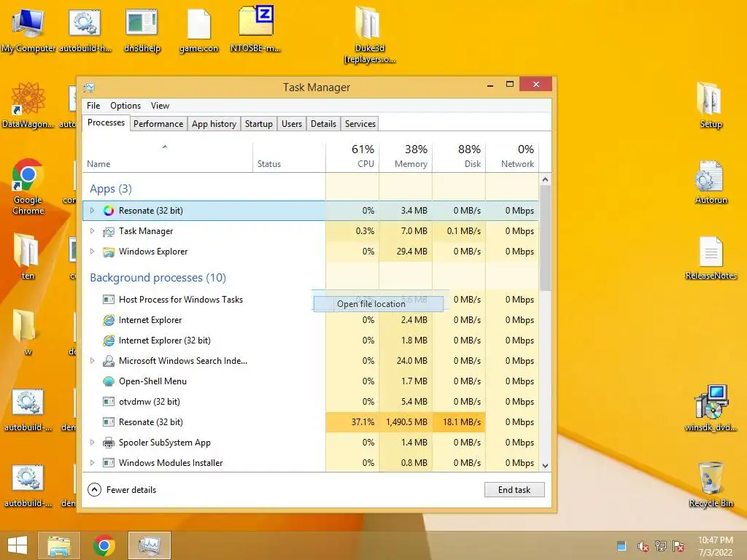The height and width of the screenshot is (560, 747).
Task: Open the View menu
Action: (160, 106)
